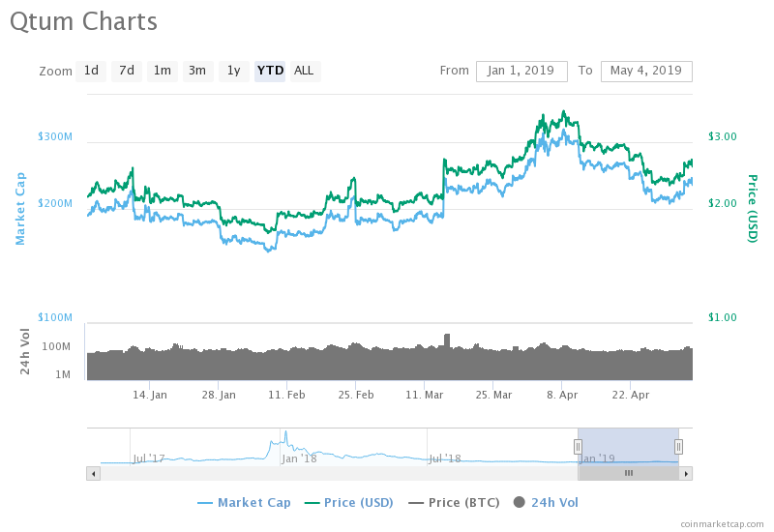
Task: Click the 11. Feb axis label
Action: pos(286,395)
